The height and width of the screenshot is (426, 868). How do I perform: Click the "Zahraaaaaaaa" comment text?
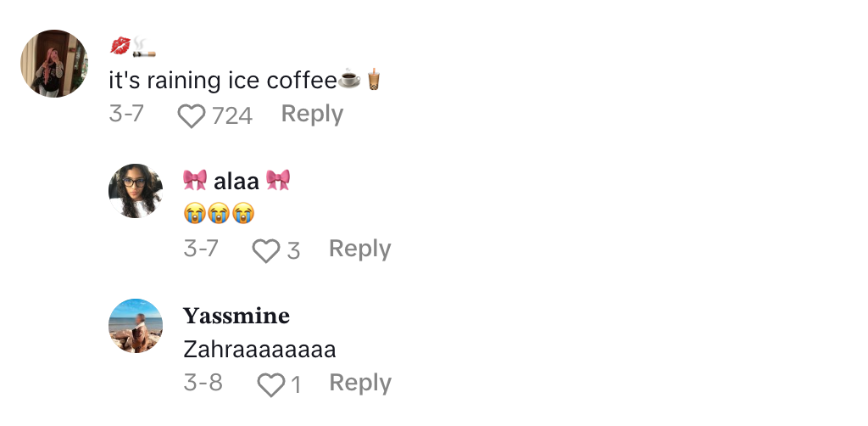259,350
